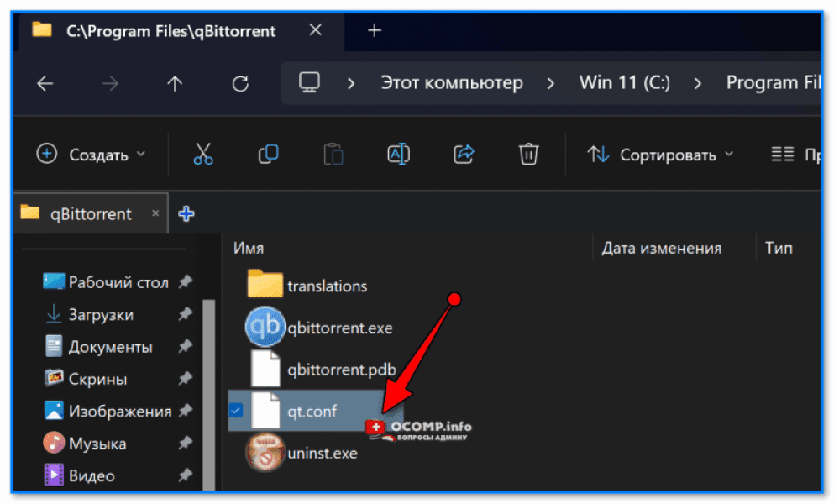Click the Delete trash icon

(x=528, y=154)
